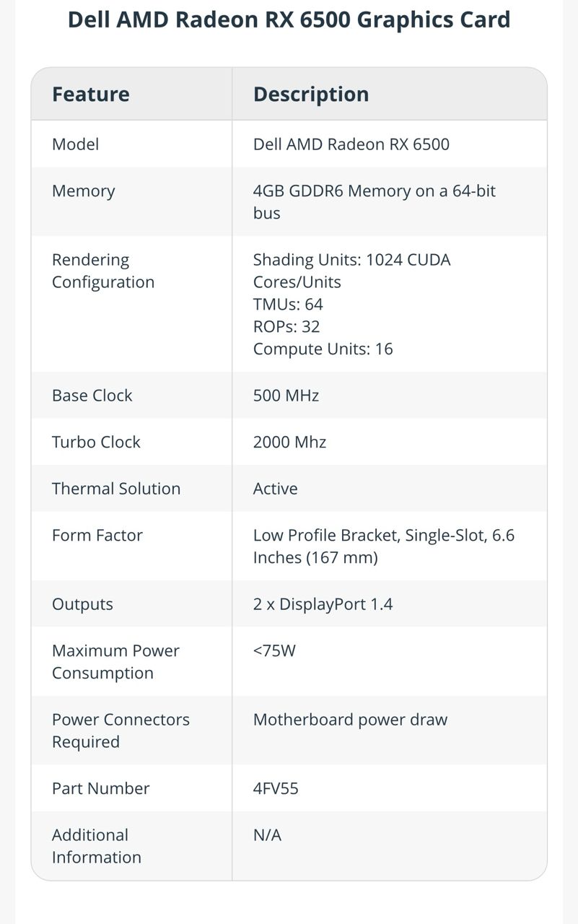Click the <75W power value

274,651
